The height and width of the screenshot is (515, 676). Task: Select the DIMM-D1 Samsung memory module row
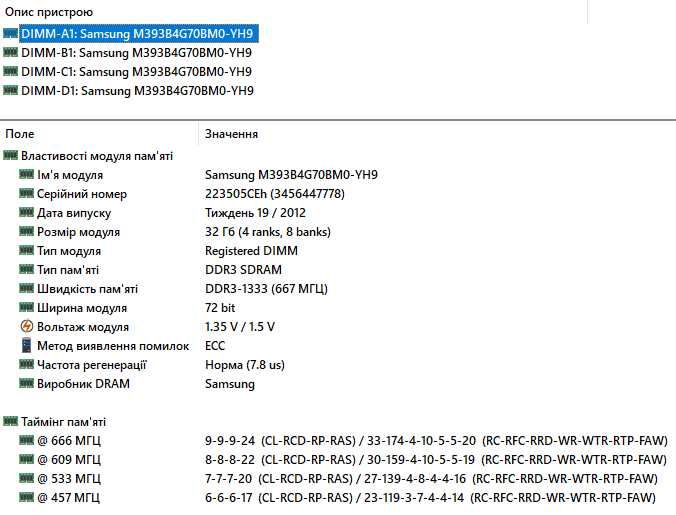pos(137,91)
